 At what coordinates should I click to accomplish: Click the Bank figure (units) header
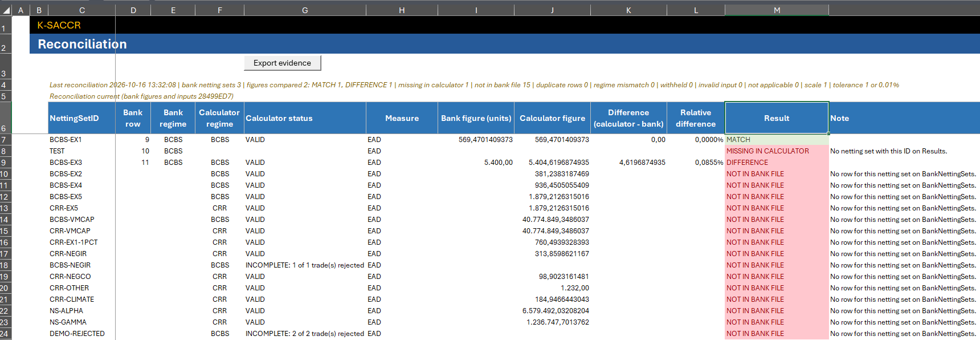pos(476,118)
